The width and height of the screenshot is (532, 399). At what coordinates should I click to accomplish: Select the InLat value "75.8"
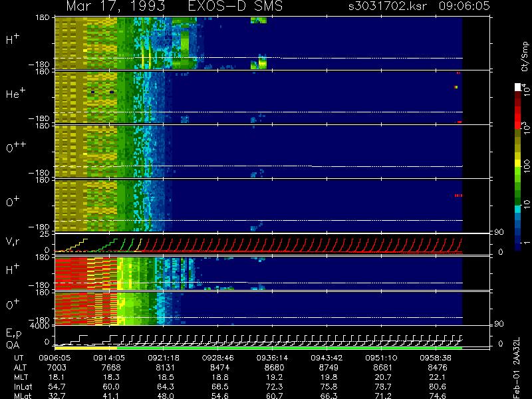coord(329,386)
